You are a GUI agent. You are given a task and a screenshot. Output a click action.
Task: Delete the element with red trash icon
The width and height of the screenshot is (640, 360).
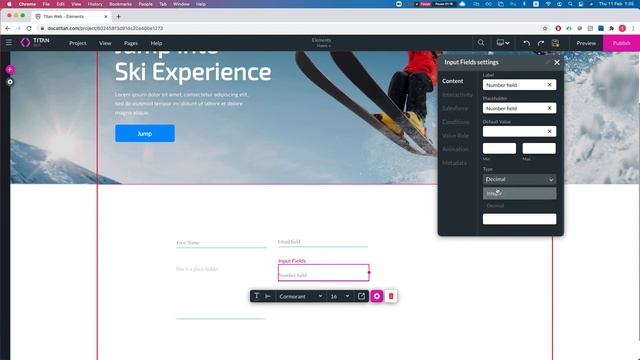(391, 296)
